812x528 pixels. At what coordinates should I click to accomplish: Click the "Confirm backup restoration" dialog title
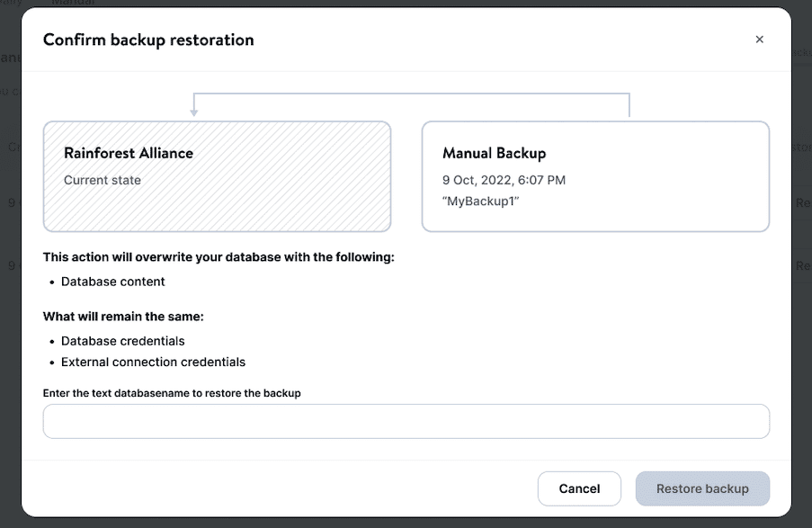click(148, 40)
